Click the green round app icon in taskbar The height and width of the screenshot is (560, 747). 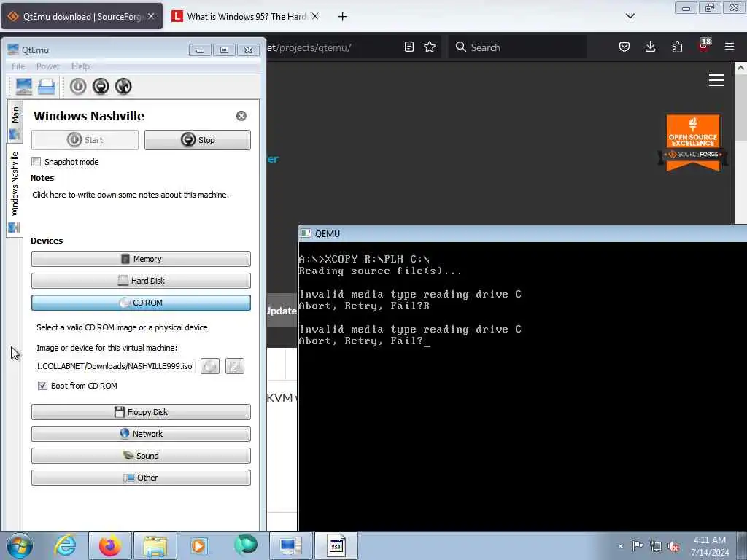pos(246,545)
